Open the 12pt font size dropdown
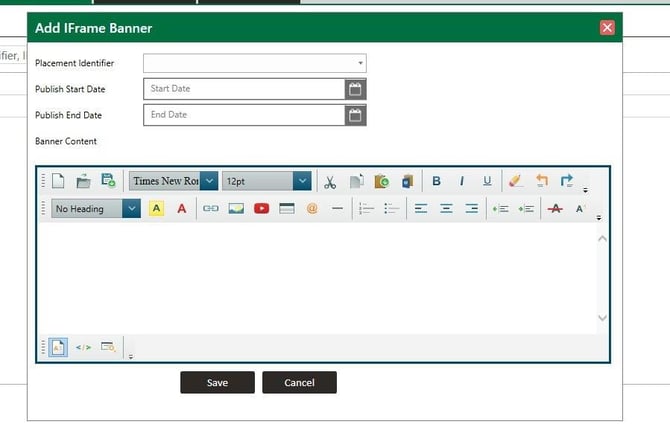Viewport: 670px width, 433px height. point(302,181)
